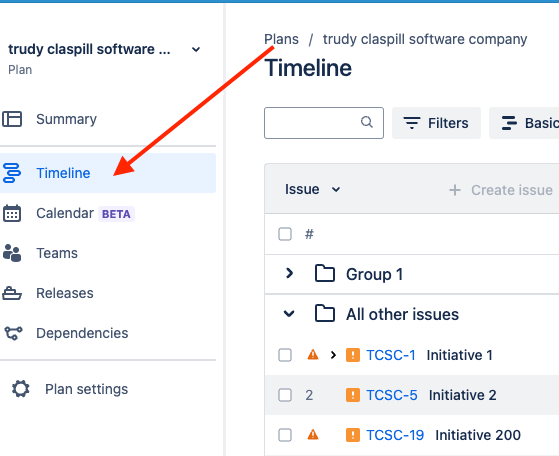Click the Group 1 folder icon
This screenshot has height=456, width=559.
pyautogui.click(x=325, y=274)
